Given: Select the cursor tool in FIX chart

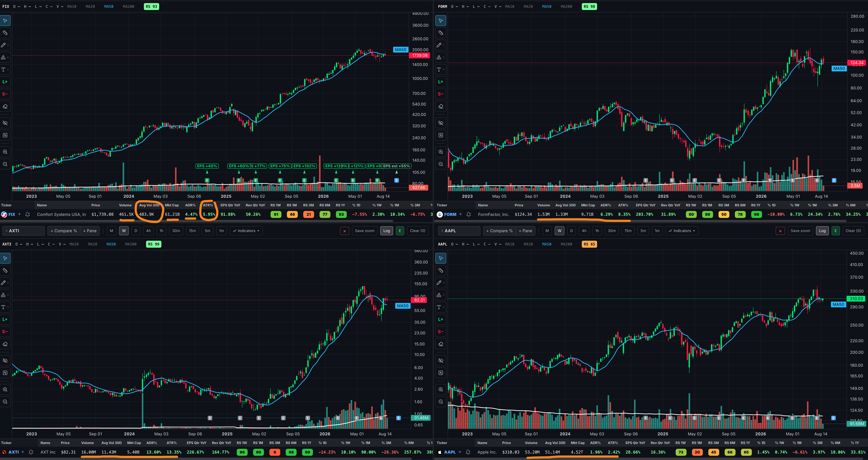Looking at the screenshot, I should (5, 21).
